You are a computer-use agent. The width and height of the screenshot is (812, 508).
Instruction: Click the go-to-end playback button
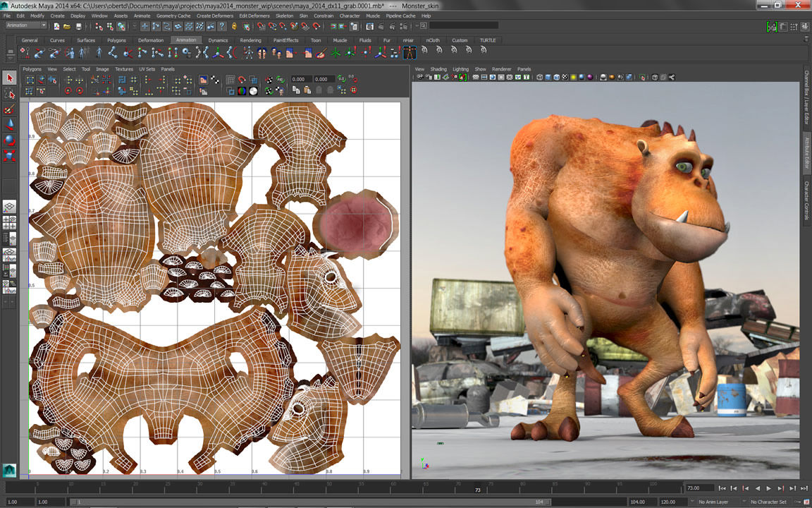(x=804, y=488)
